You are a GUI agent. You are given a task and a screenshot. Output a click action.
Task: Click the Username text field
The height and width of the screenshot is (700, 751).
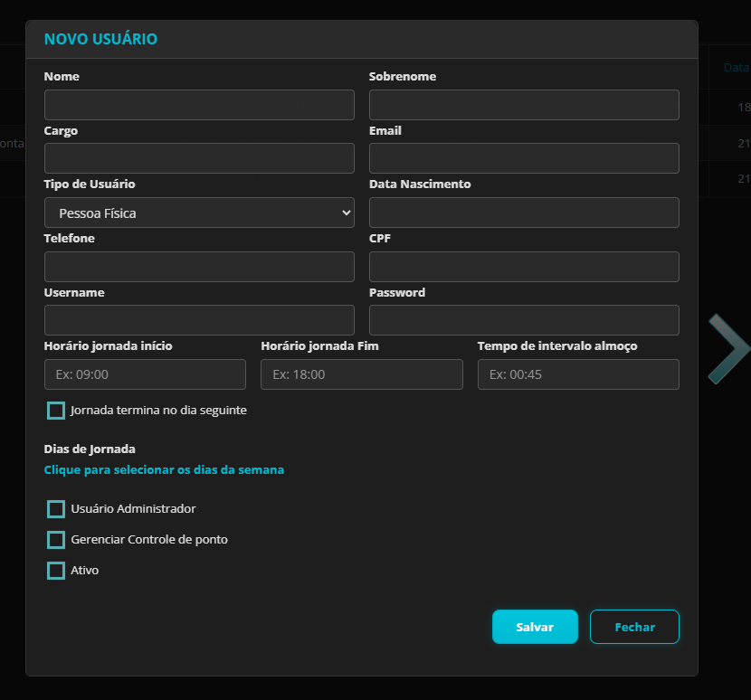(199, 320)
